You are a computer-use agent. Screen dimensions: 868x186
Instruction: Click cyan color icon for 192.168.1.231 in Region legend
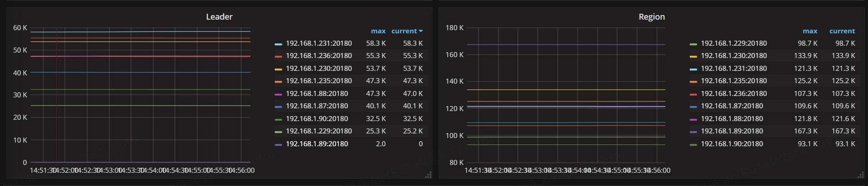point(693,69)
